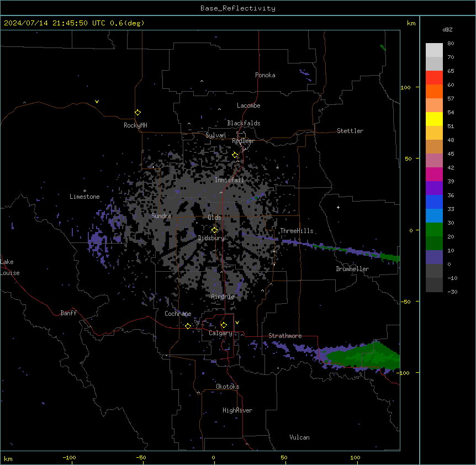
Task: Click the RockyMH label
Action: click(135, 125)
